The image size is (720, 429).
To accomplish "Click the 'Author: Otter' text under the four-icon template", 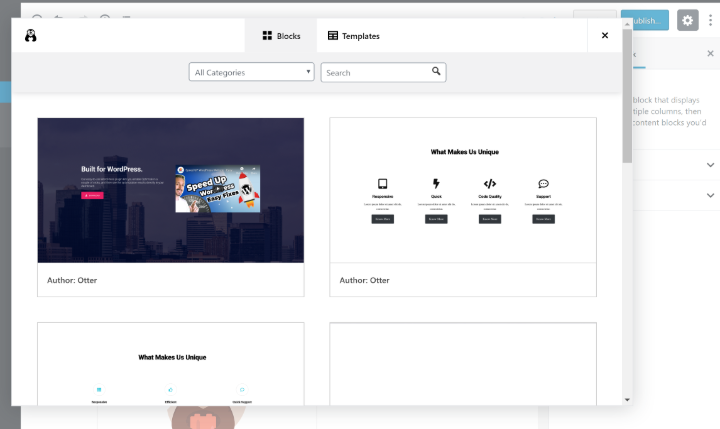I will coord(364,280).
